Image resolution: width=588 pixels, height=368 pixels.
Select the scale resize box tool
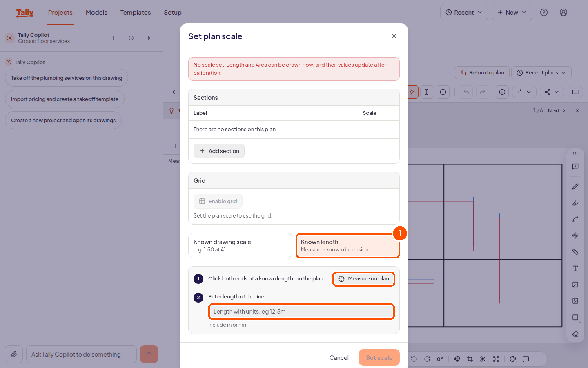point(575,285)
